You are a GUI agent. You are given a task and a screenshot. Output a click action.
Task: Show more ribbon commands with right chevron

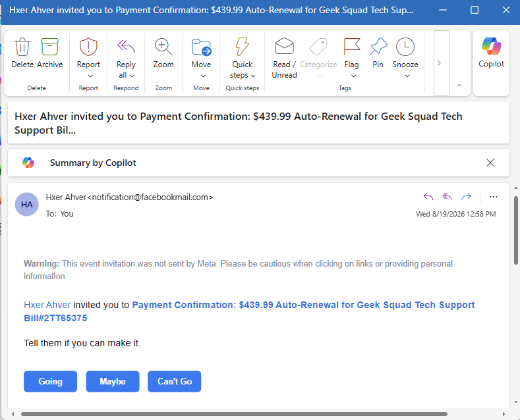pyautogui.click(x=440, y=63)
